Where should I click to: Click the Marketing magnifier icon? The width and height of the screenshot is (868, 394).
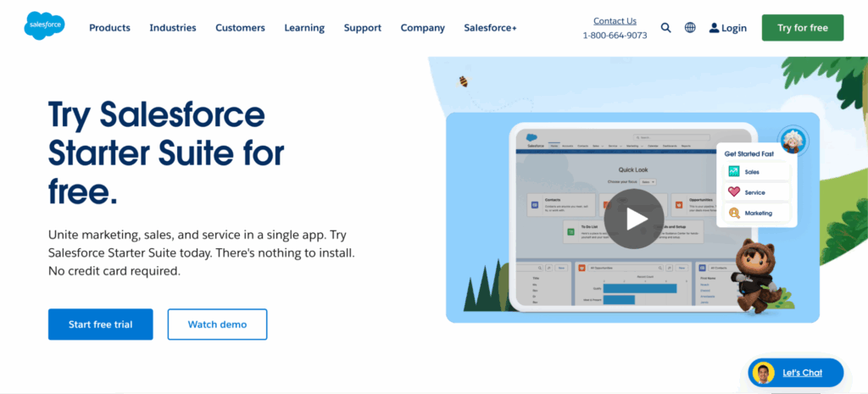[734, 213]
